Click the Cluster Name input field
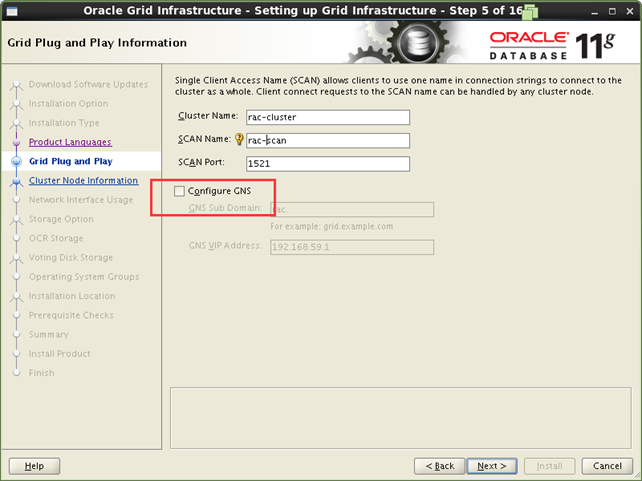 tap(328, 117)
